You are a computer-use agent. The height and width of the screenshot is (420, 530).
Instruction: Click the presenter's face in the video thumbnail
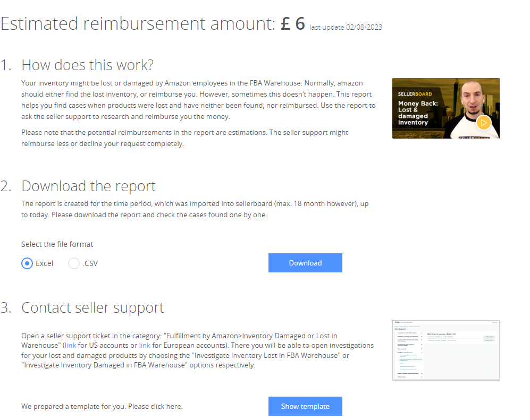pos(471,96)
